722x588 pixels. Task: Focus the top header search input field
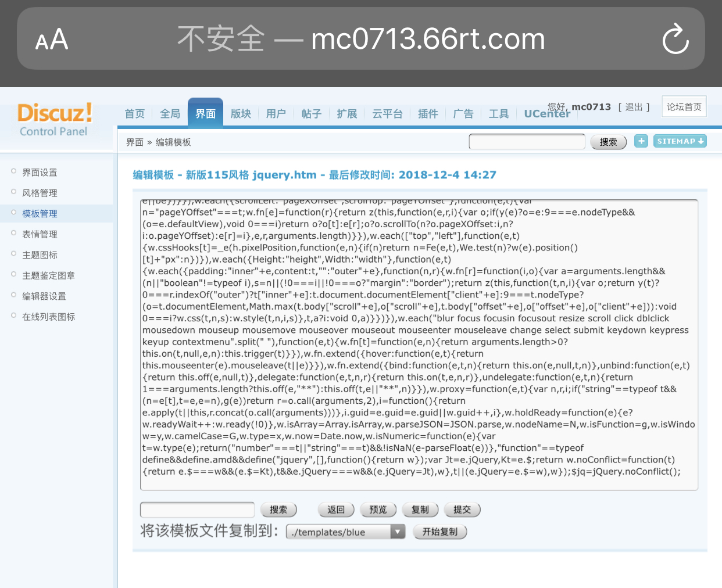[527, 142]
